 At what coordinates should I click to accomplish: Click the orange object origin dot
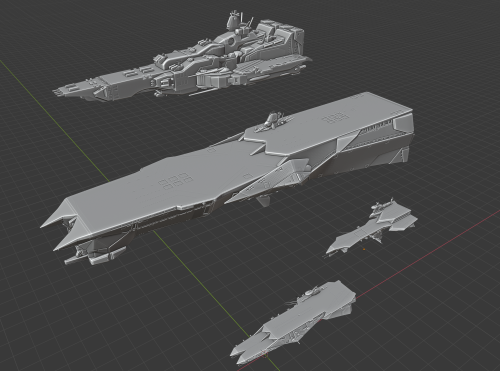coord(364,249)
